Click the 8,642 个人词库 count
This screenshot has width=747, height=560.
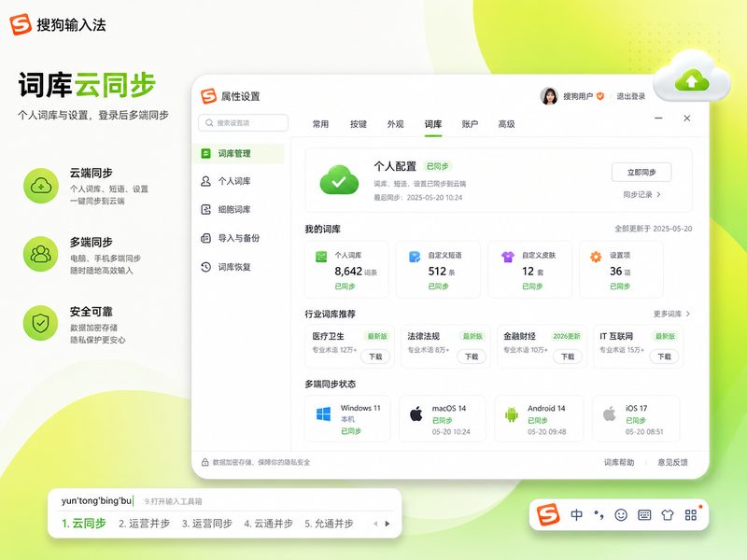[348, 272]
